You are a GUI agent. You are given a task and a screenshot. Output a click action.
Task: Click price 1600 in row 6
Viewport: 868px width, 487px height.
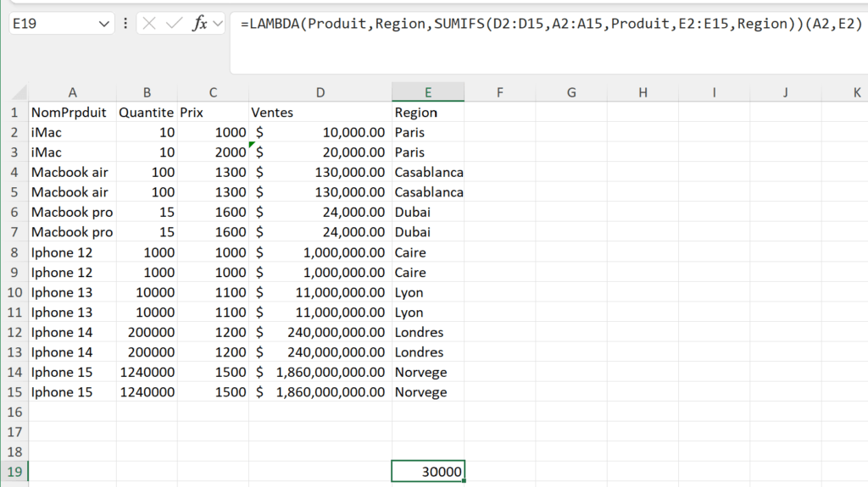coord(213,212)
